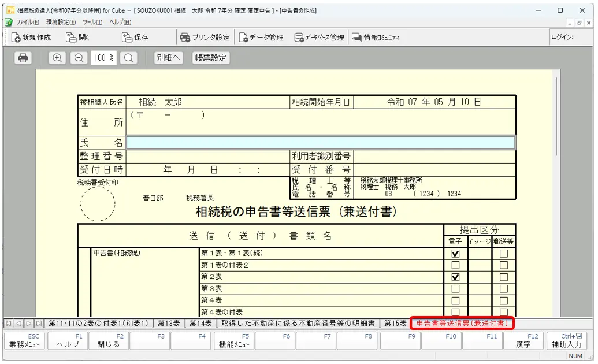Open the ヘルプ(H) menu

pos(120,22)
